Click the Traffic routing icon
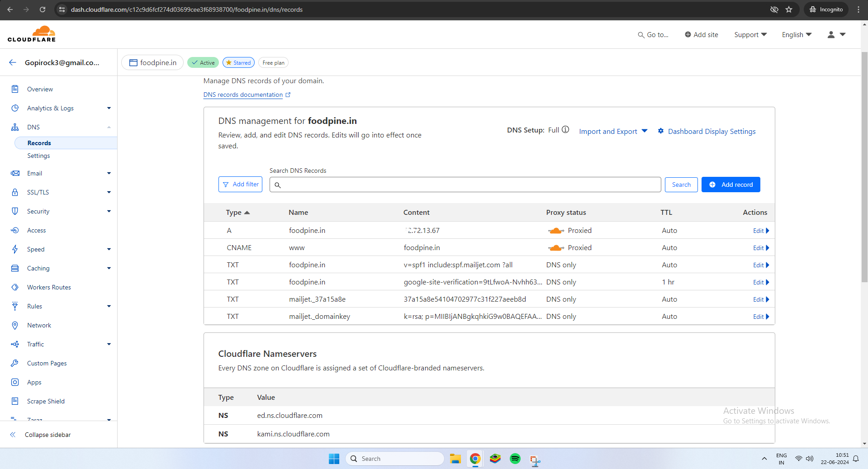This screenshot has width=868, height=469. [x=15, y=344]
